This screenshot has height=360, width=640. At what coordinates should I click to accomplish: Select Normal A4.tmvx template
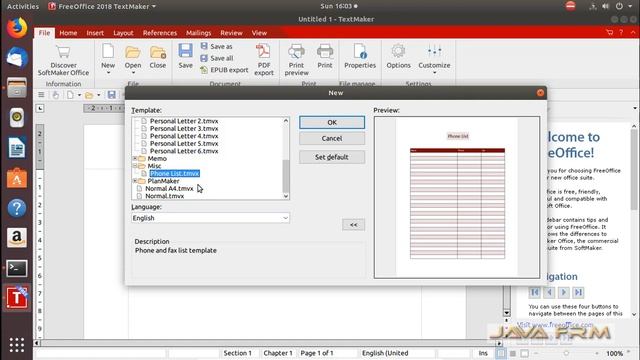click(169, 189)
